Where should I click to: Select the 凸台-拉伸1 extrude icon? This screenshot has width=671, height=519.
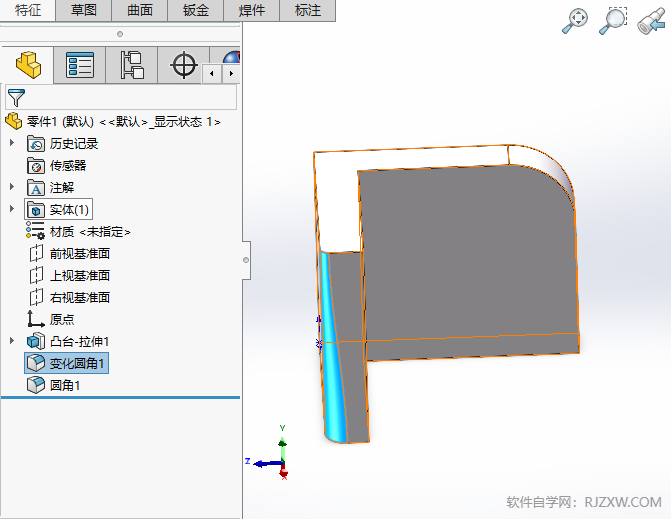36,341
